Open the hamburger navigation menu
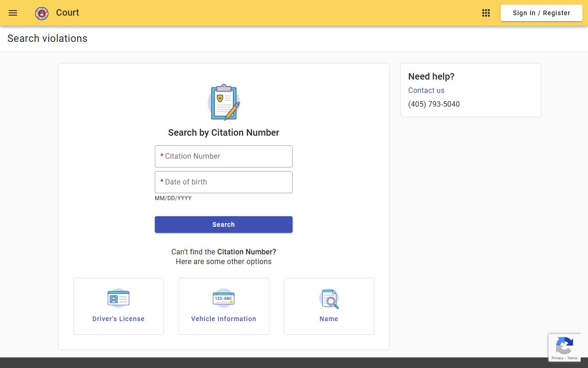Viewport: 588px width, 368px height. coord(13,13)
